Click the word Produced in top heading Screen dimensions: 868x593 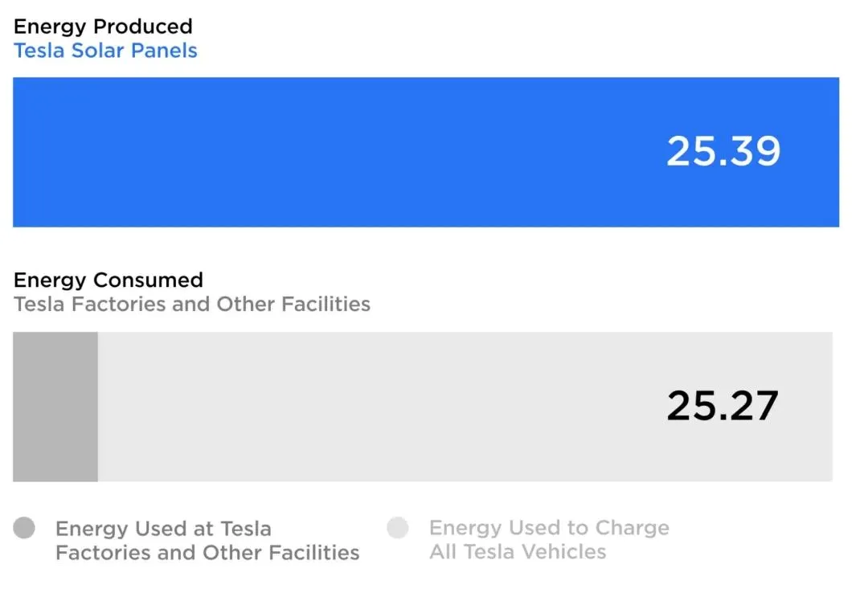point(143,26)
